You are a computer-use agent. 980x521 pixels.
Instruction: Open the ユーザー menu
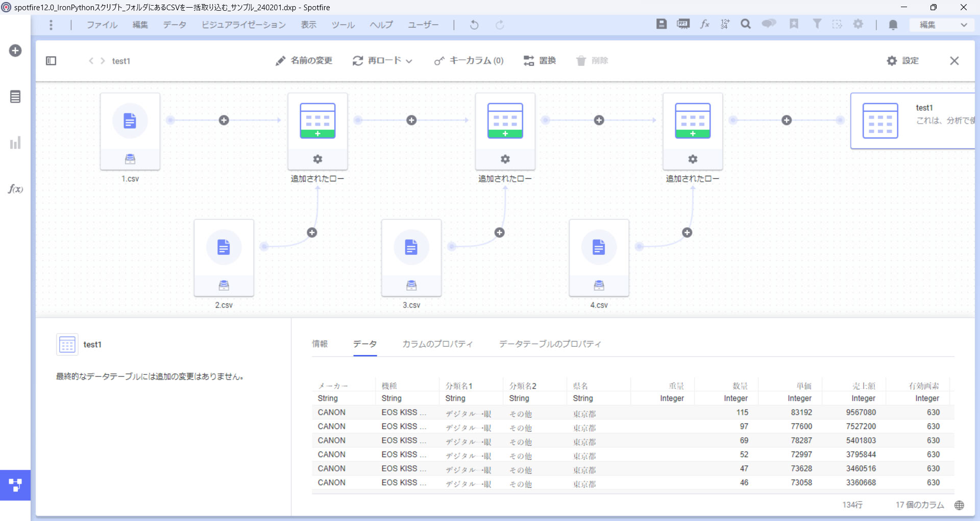[x=423, y=25]
